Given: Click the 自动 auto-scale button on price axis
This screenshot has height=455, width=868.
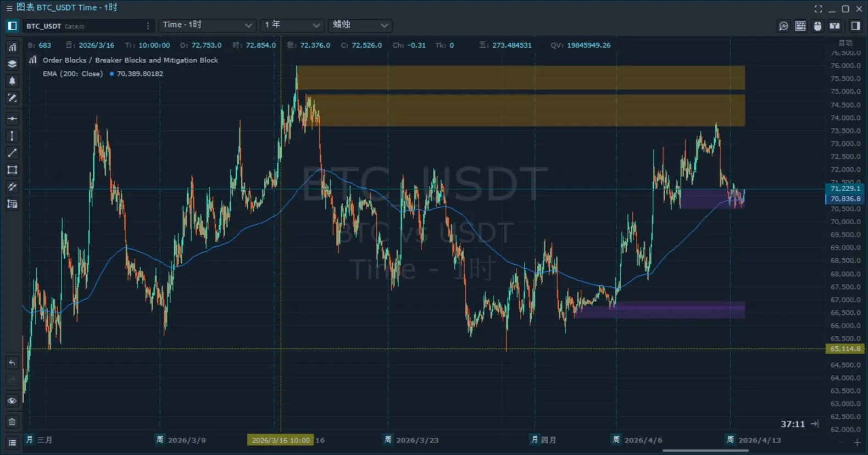Looking at the screenshot, I should click(845, 43).
